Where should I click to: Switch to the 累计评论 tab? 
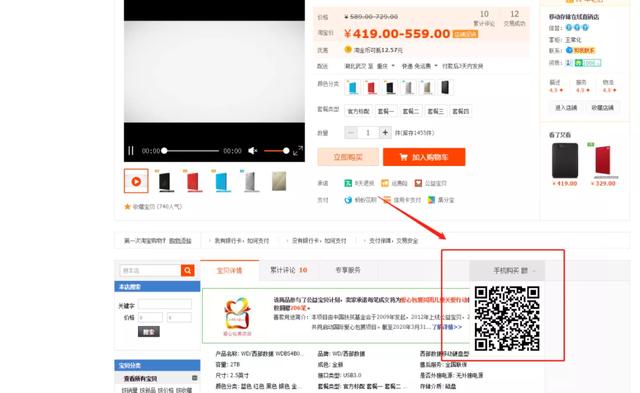(x=288, y=270)
